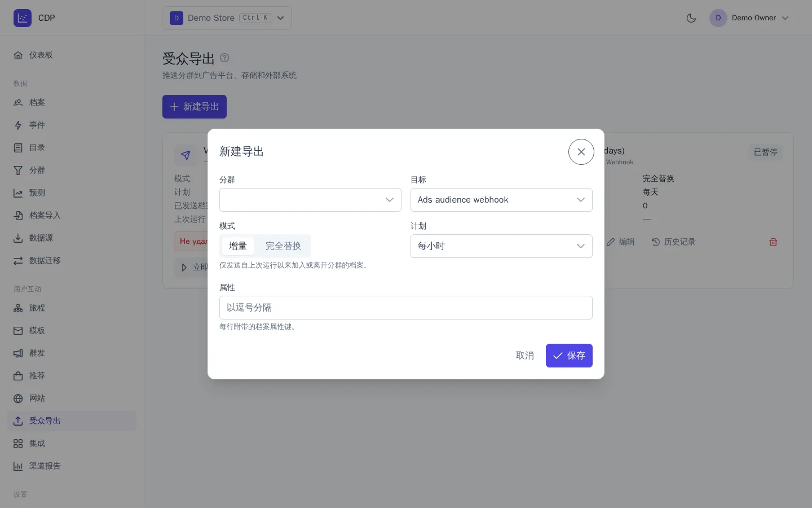
Task: Click the 目录 list icon
Action: 18,148
